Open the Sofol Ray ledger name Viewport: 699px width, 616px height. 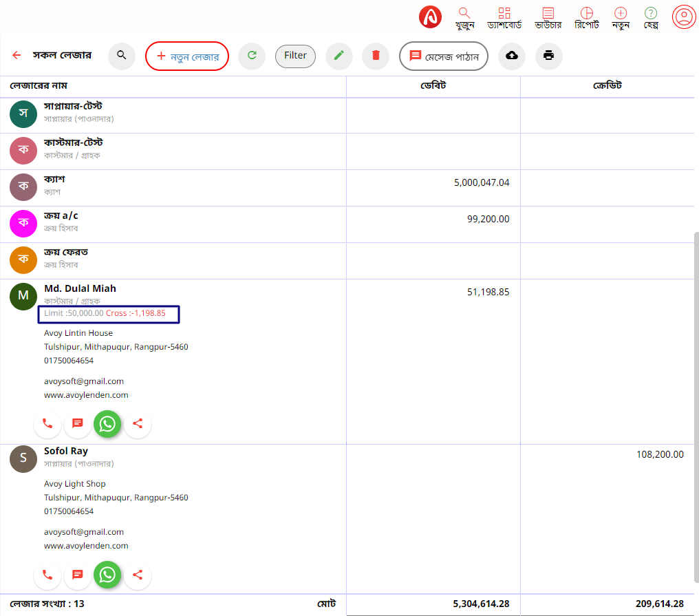coord(66,451)
